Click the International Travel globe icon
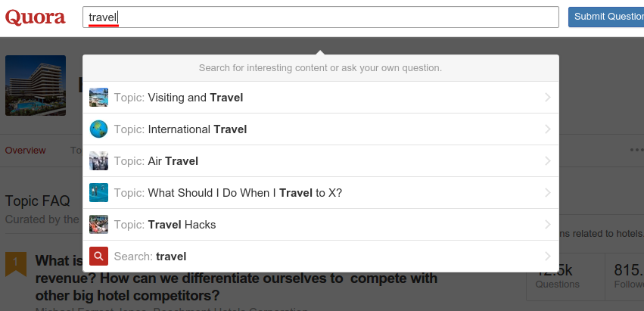Image resolution: width=644 pixels, height=311 pixels. coord(98,129)
